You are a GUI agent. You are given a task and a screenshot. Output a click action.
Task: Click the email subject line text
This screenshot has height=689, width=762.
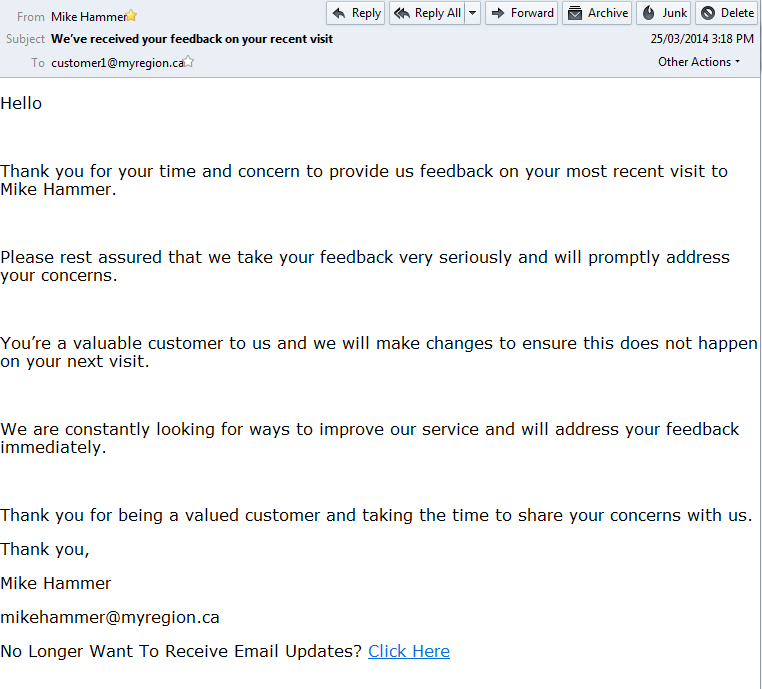(192, 39)
